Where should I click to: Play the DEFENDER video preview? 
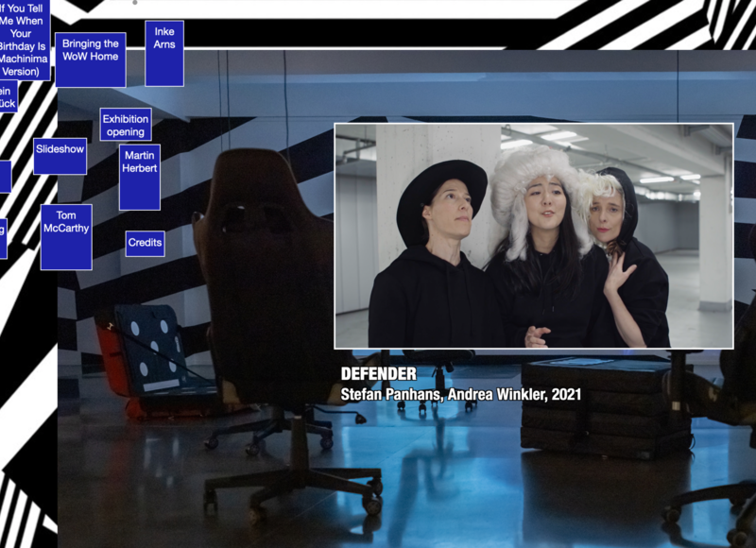[x=534, y=236]
